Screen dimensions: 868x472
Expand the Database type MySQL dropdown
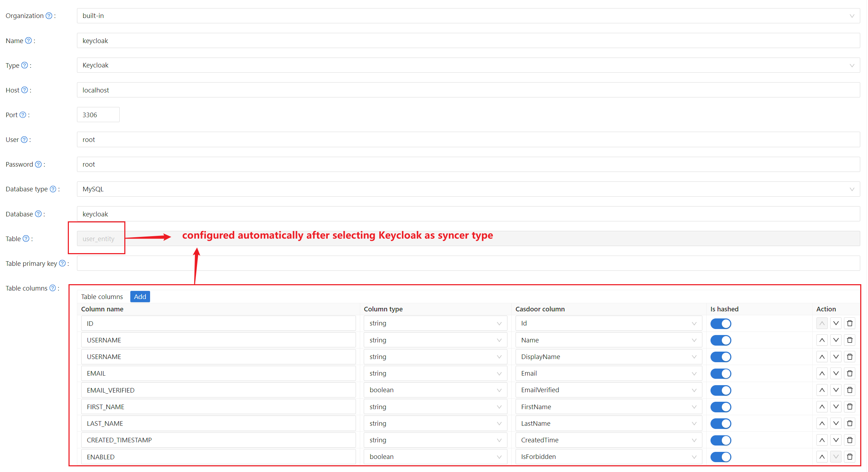coord(468,189)
